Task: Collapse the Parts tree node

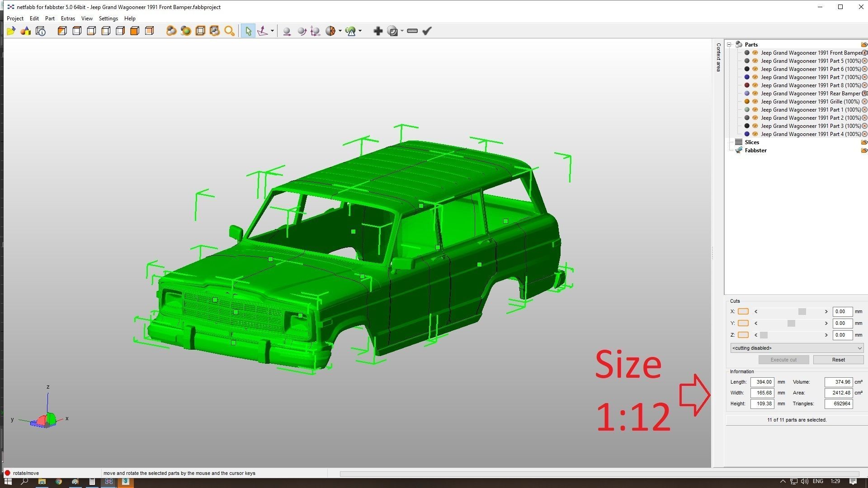Action: tap(729, 44)
